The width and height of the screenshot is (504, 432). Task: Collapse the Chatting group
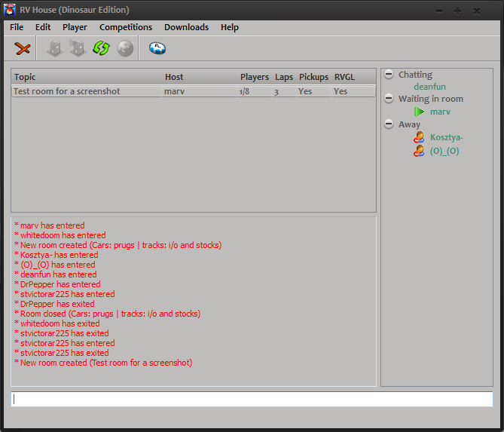click(x=389, y=75)
